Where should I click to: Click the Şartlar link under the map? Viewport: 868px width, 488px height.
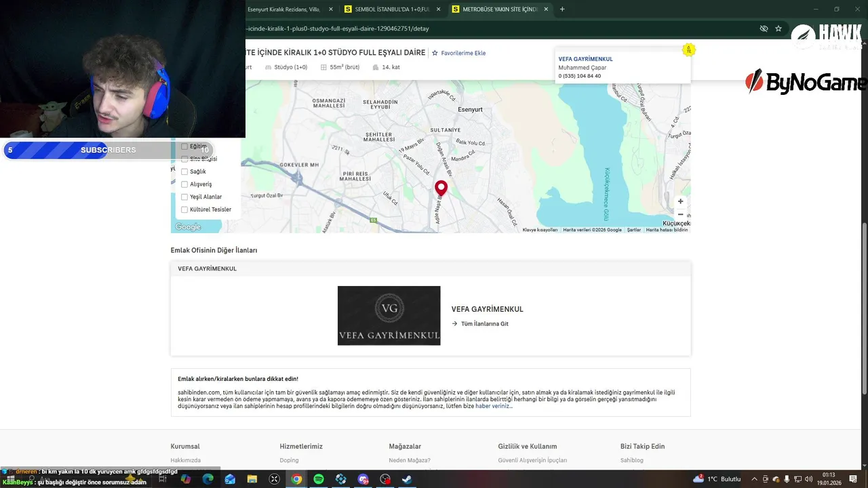click(633, 230)
